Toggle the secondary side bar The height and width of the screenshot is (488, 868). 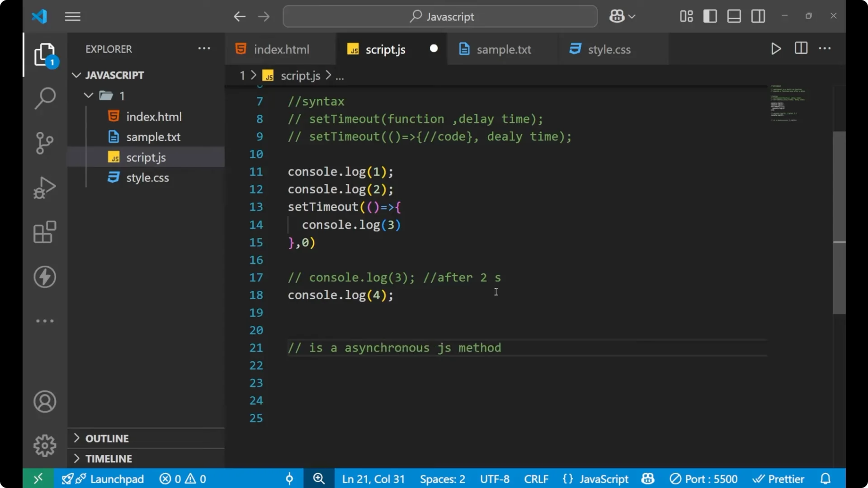757,16
